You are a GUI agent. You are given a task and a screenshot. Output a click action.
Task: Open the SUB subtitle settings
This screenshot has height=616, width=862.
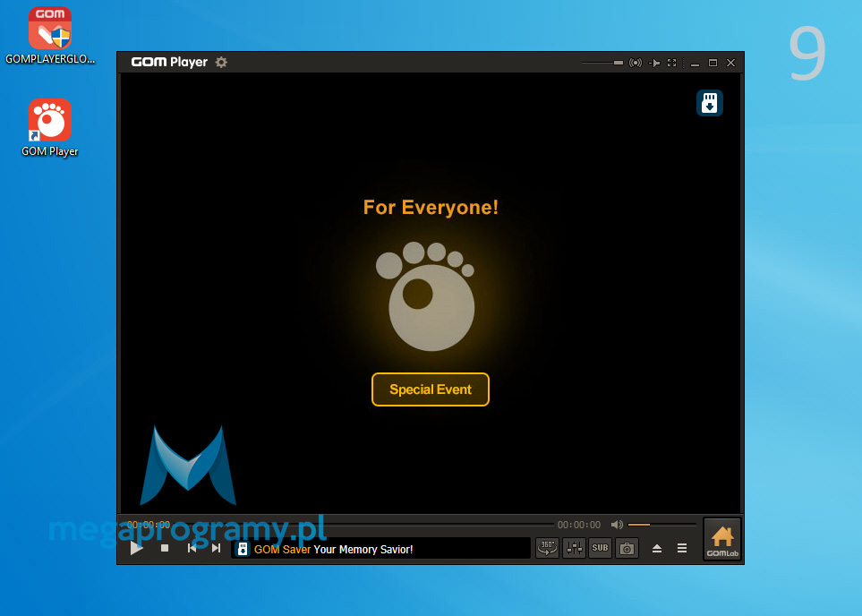point(600,548)
